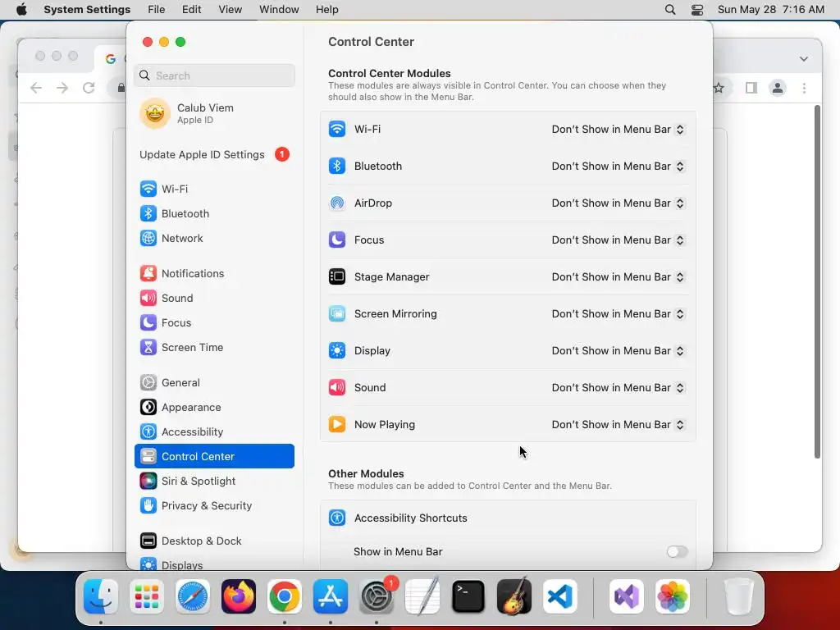Screen dimensions: 840x630
Task: Launch Safari from the Dock
Action: coord(193,596)
